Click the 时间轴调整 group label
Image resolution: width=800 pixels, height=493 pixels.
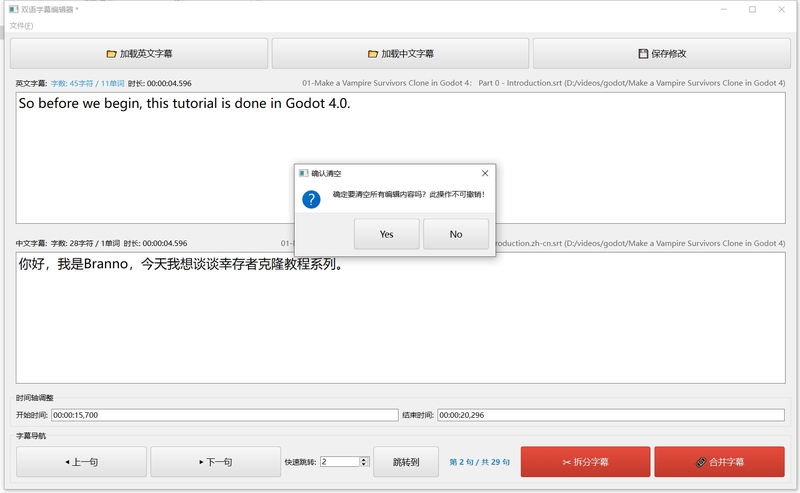[x=35, y=398]
